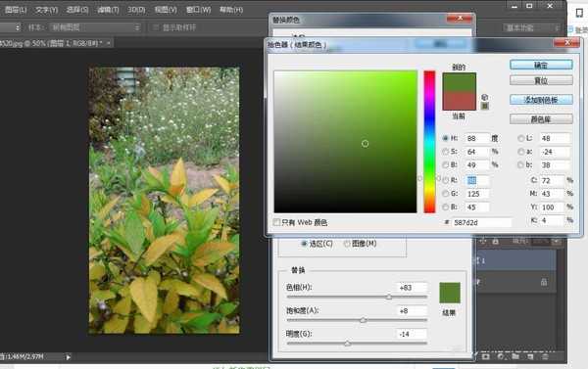
Task: Select the G green radio button
Action: pyautogui.click(x=445, y=194)
